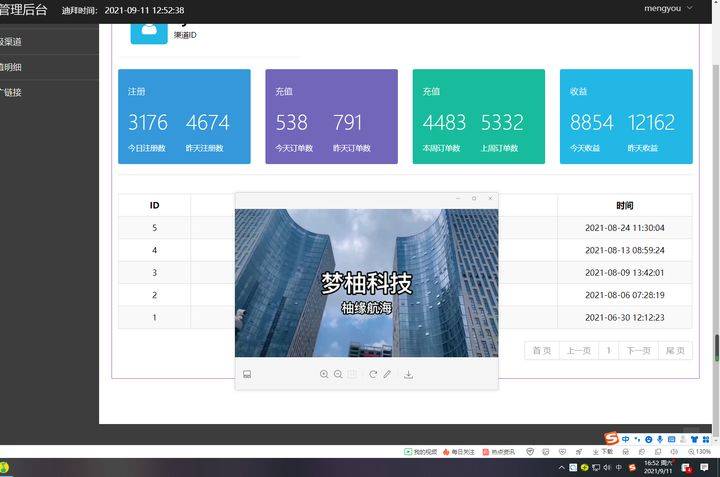This screenshot has height=477, width=720.
Task: Click the page vertical scrollbar
Action: click(715, 200)
